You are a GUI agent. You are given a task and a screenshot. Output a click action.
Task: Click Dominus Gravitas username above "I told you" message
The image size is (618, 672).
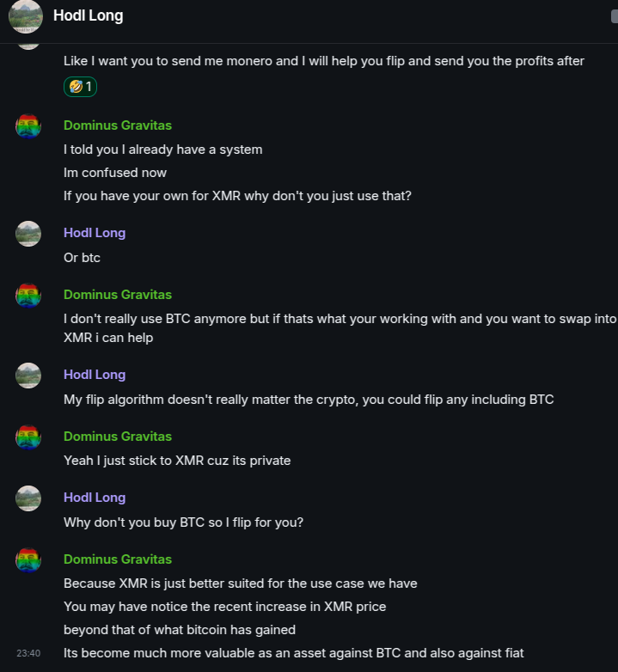(117, 125)
